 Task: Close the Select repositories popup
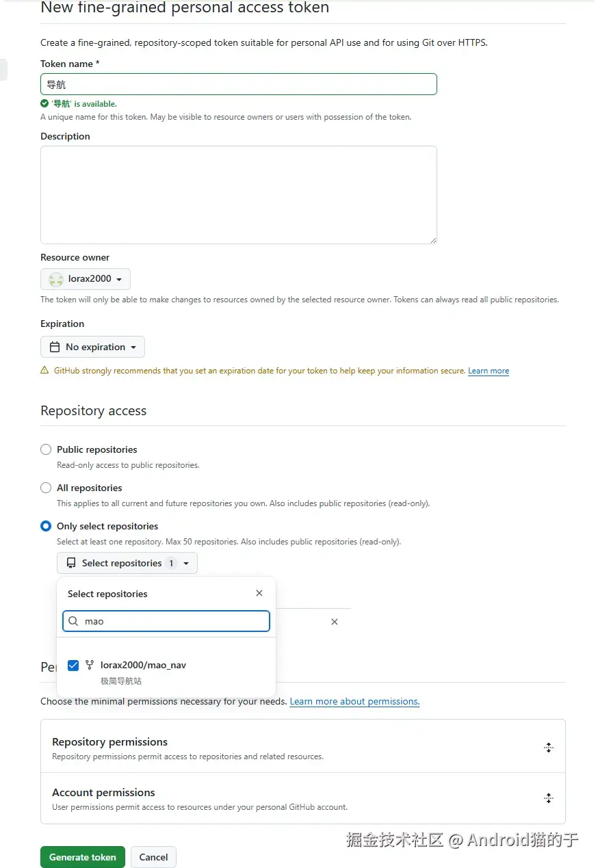point(259,593)
